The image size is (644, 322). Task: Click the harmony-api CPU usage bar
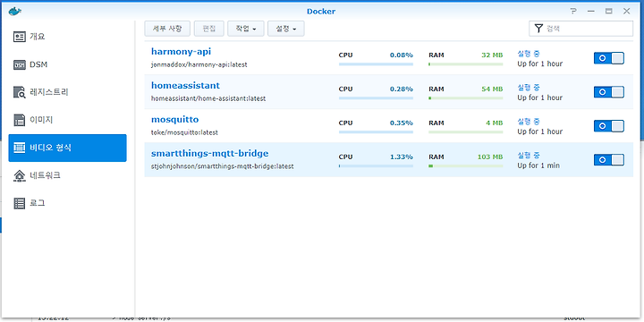376,64
